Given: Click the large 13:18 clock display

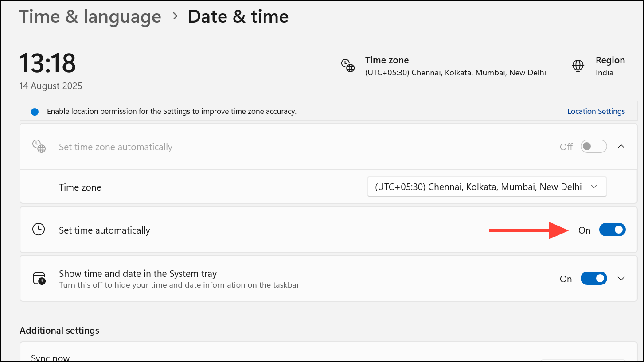Looking at the screenshot, I should coord(47,63).
